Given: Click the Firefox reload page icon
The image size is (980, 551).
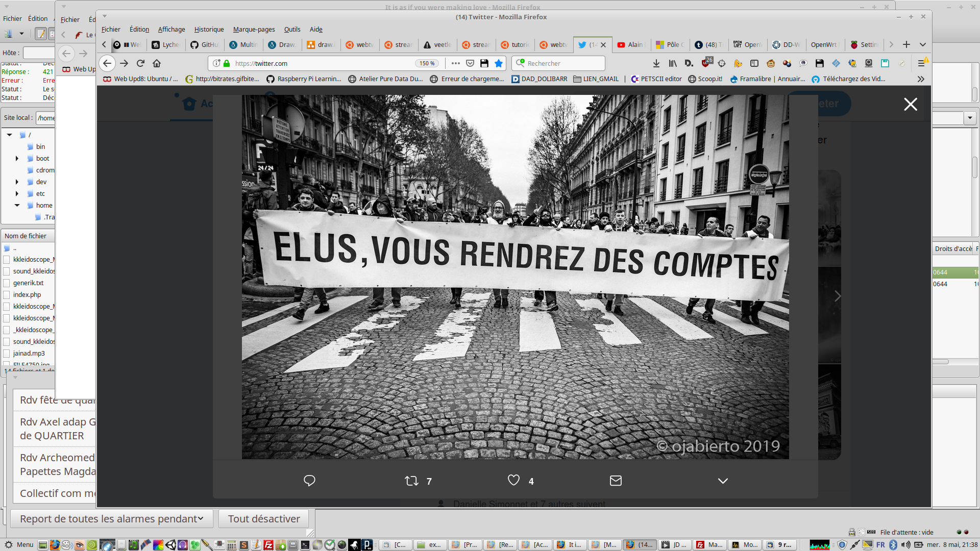Looking at the screenshot, I should click(x=140, y=63).
